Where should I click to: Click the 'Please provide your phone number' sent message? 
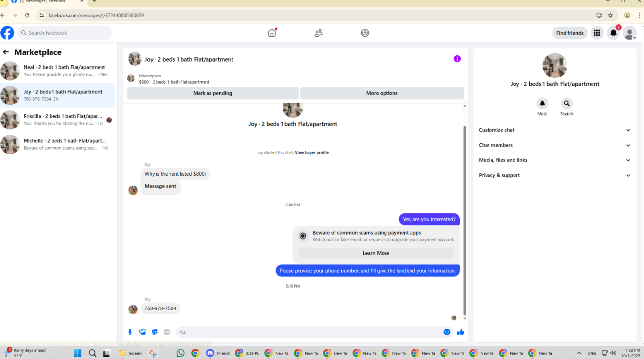click(x=367, y=270)
